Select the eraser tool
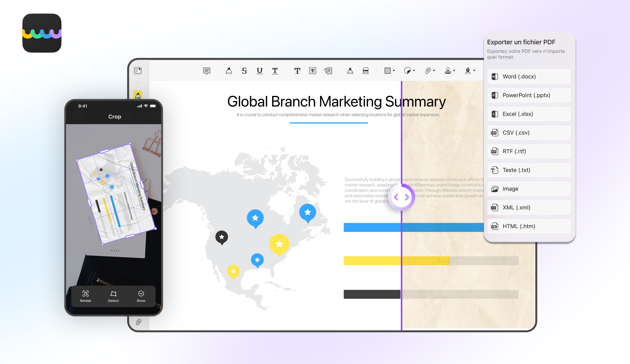This screenshot has width=630, height=364. coord(365,71)
